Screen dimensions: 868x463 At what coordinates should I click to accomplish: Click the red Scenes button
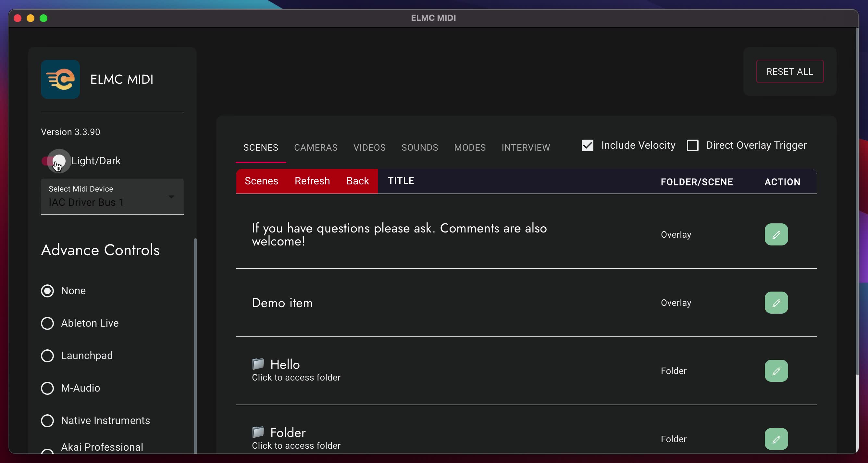(x=262, y=181)
